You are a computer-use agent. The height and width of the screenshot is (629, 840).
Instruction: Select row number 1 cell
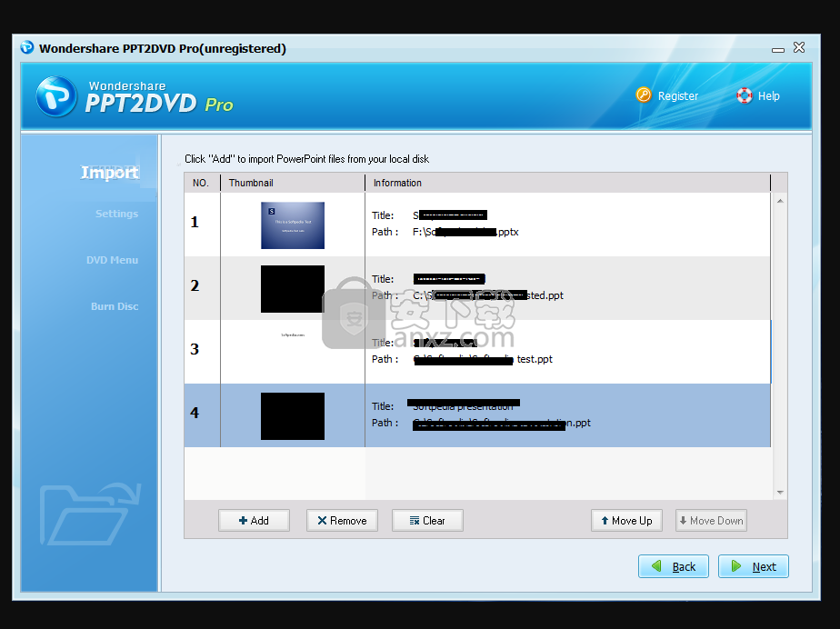(202, 225)
